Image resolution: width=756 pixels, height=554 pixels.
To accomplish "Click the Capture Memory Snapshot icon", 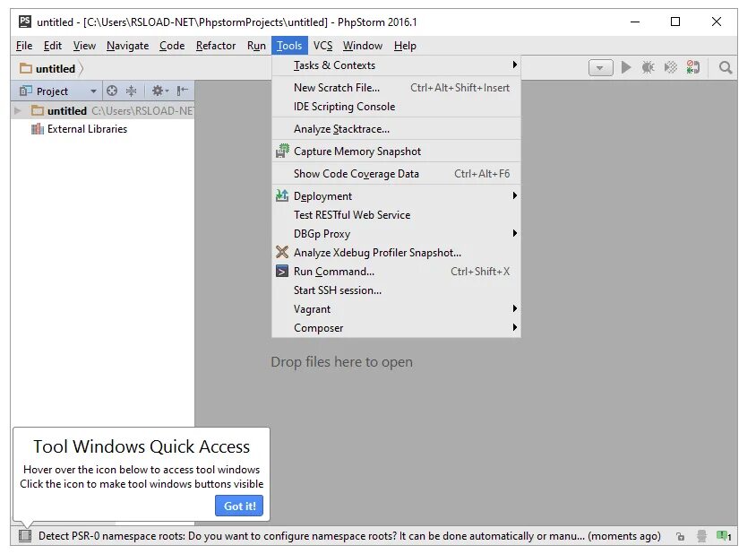I will [x=282, y=151].
